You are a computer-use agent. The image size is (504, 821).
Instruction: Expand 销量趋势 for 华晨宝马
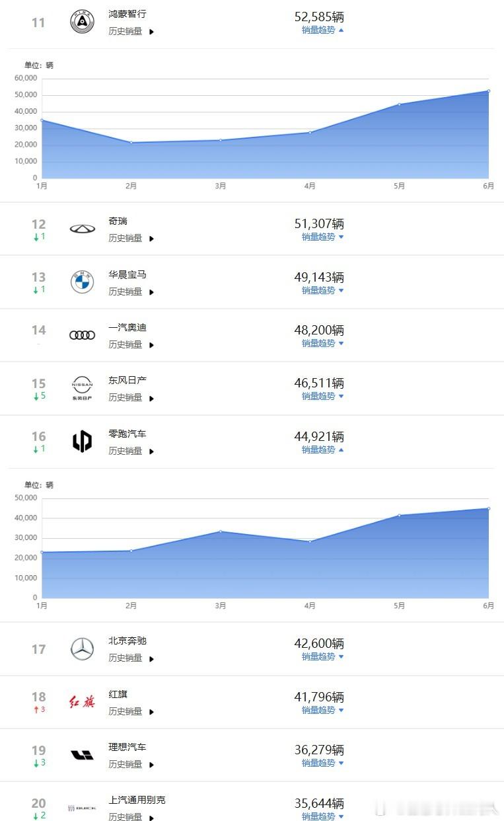coord(323,290)
